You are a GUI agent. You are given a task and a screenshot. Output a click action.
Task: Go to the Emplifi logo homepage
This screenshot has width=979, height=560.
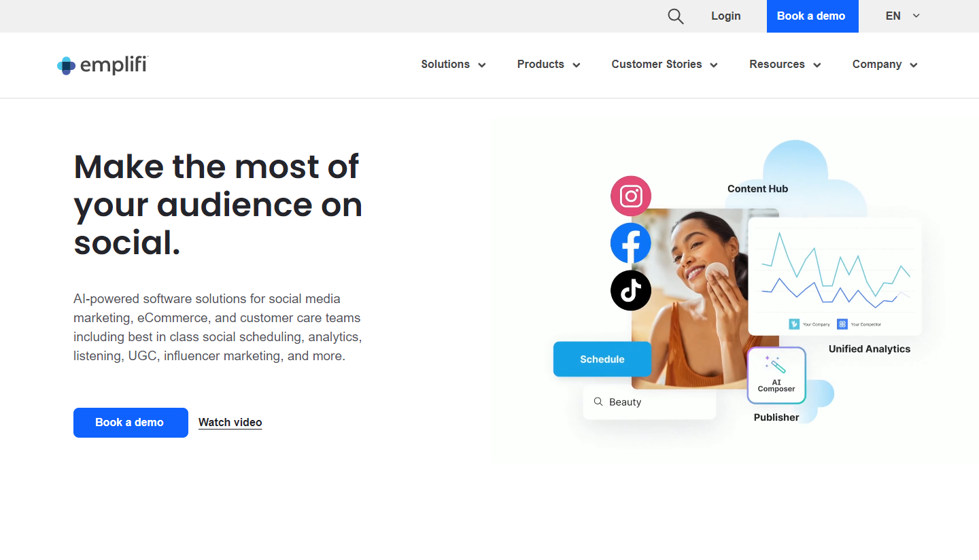click(x=103, y=65)
